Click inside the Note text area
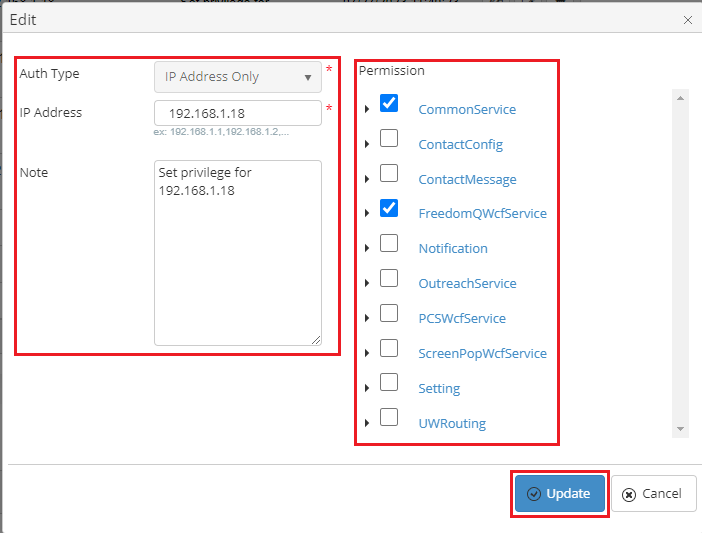702x533 pixels. coord(237,252)
